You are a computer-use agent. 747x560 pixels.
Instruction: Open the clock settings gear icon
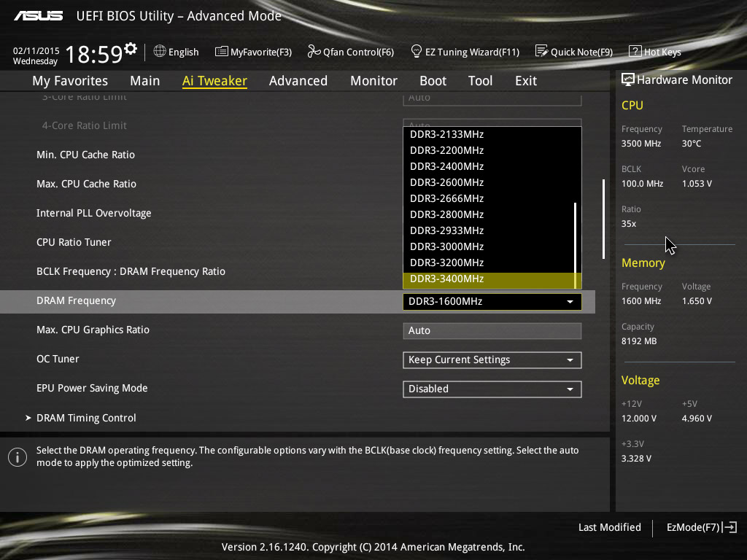pyautogui.click(x=131, y=49)
